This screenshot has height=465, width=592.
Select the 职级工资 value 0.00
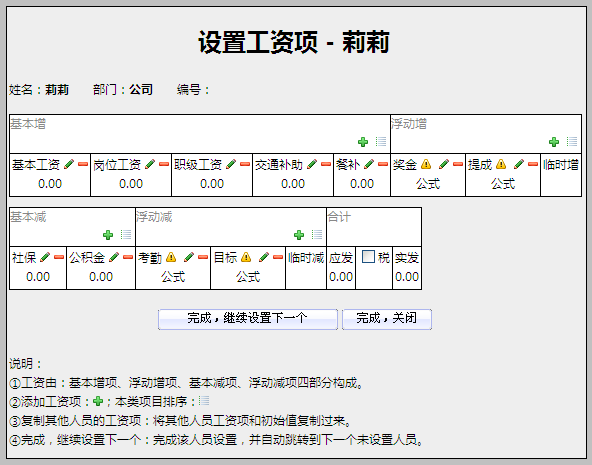[x=212, y=184]
